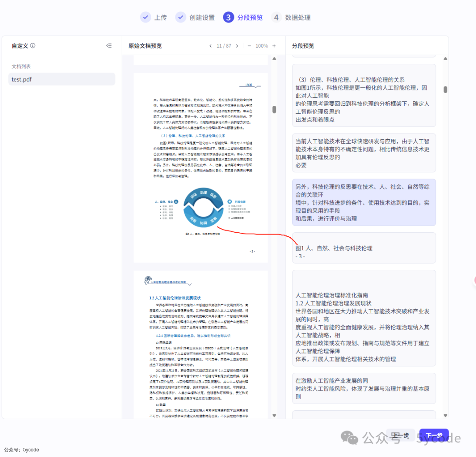Click the 分段预览 panel heading
476x457 pixels.
(x=303, y=46)
